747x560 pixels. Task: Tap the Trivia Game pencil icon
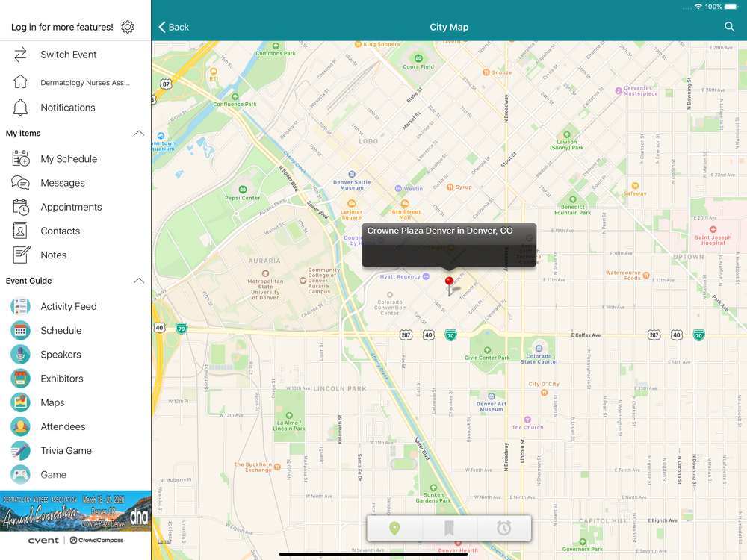pos(20,450)
